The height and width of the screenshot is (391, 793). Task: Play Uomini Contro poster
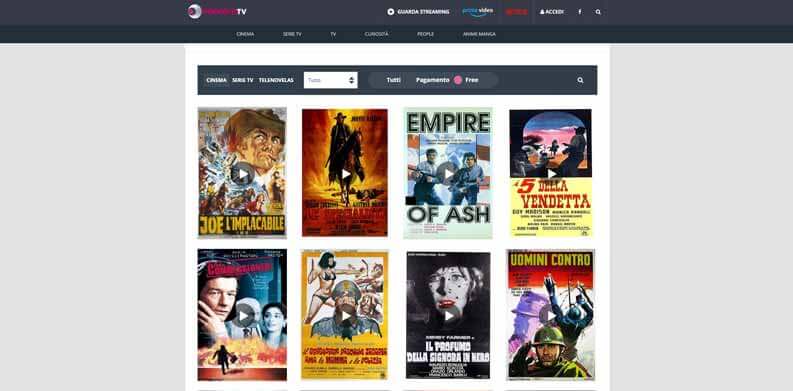551,315
